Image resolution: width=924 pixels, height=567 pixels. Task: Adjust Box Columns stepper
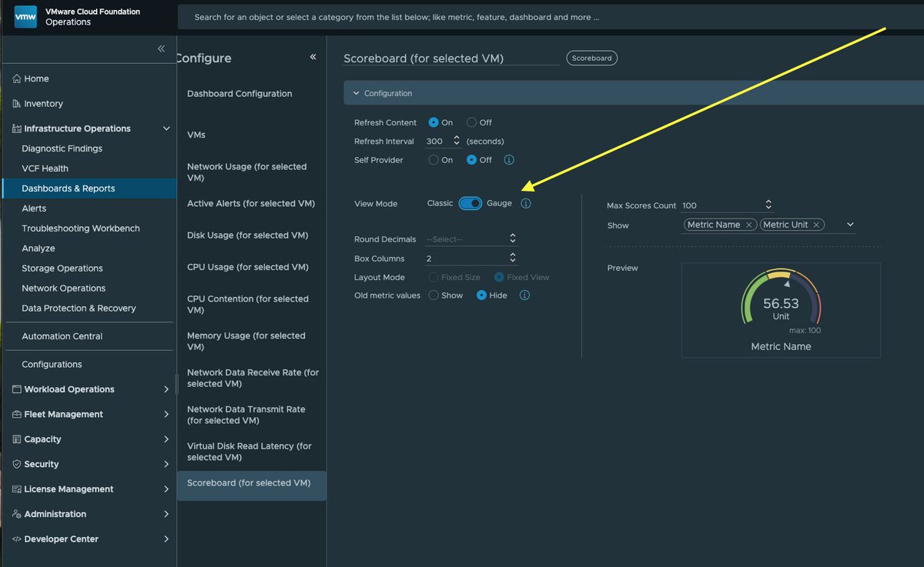513,258
